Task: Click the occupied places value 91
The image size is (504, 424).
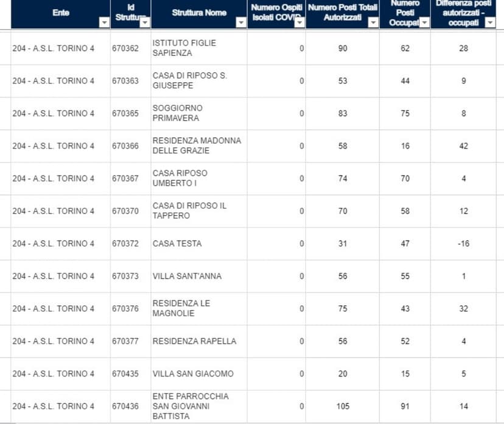Action: pos(405,406)
